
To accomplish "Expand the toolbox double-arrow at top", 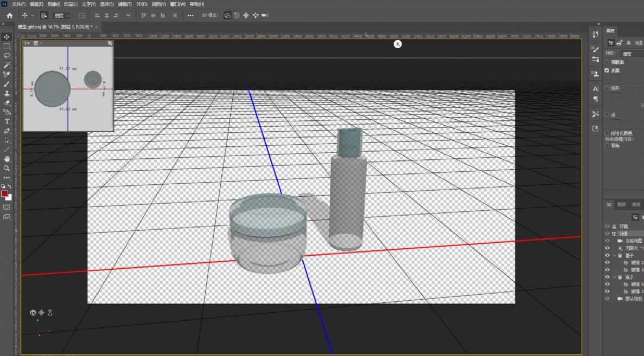I will click(3, 24).
